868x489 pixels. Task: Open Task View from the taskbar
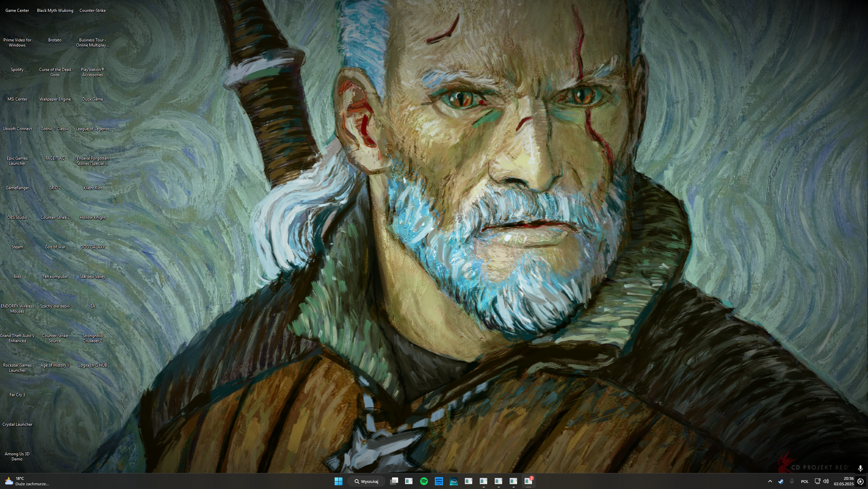(394, 481)
